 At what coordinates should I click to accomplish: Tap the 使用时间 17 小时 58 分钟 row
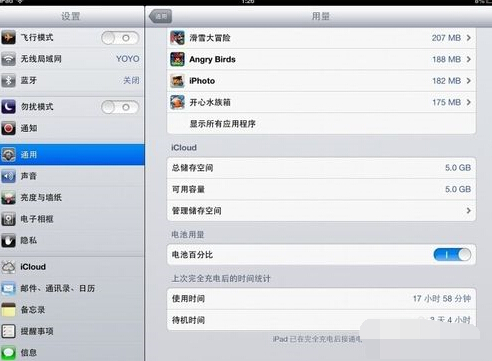[x=321, y=299]
